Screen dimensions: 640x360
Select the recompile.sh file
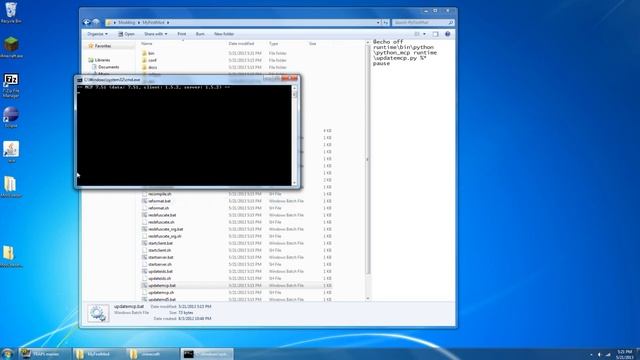(x=160, y=194)
